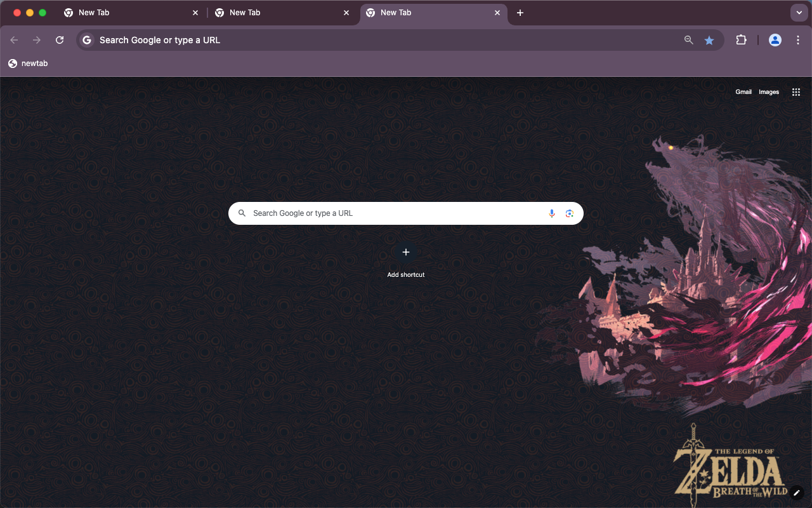Click the yellow minimize window button
Screen dimensions: 812x508
coord(30,13)
